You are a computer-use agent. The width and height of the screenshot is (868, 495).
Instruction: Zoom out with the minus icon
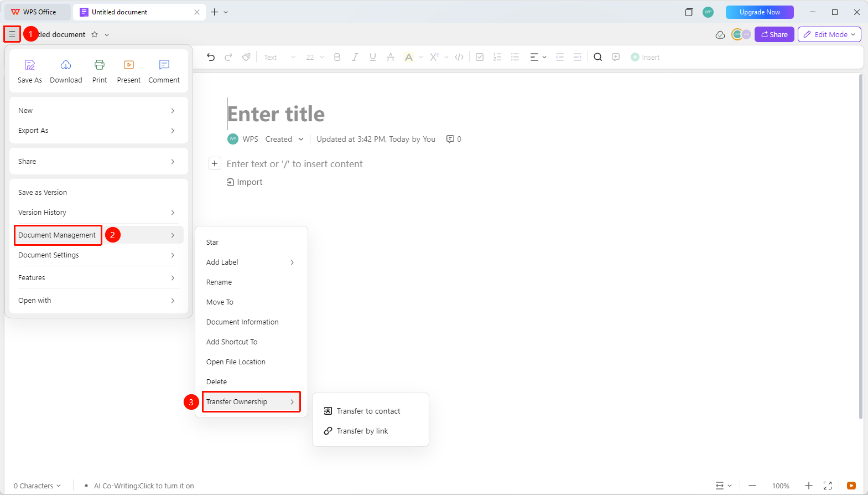[752, 486]
